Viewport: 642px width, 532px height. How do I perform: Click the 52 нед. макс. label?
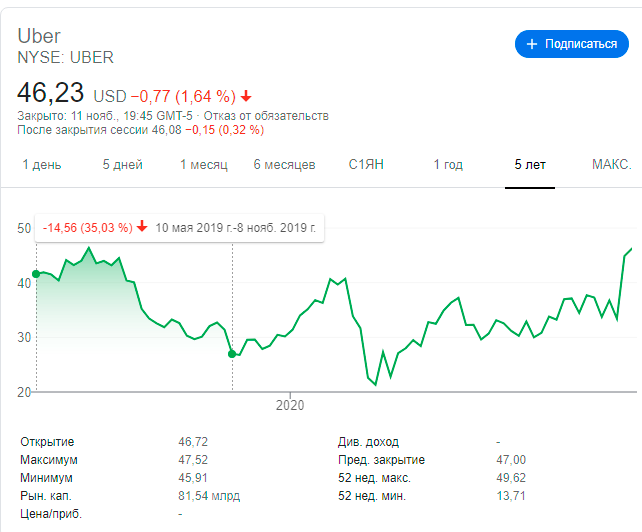(x=374, y=478)
